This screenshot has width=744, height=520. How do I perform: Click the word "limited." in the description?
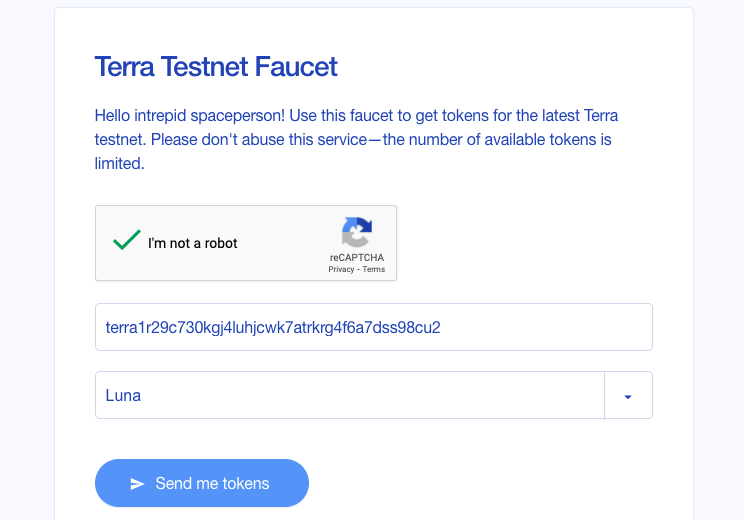(x=120, y=163)
